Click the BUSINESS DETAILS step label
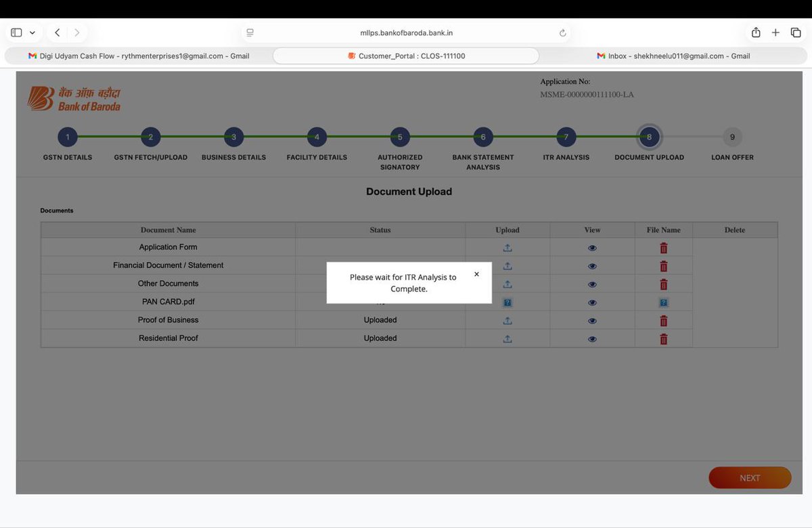The width and height of the screenshot is (812, 528). click(233, 157)
